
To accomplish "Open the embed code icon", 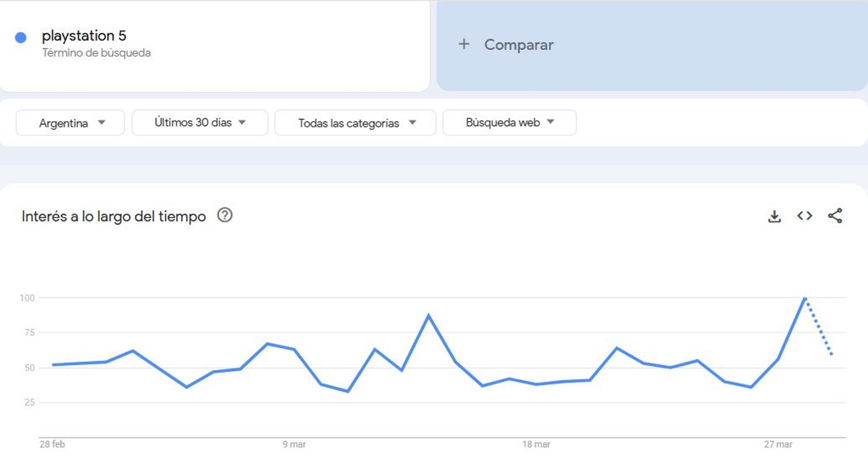I will (x=804, y=216).
